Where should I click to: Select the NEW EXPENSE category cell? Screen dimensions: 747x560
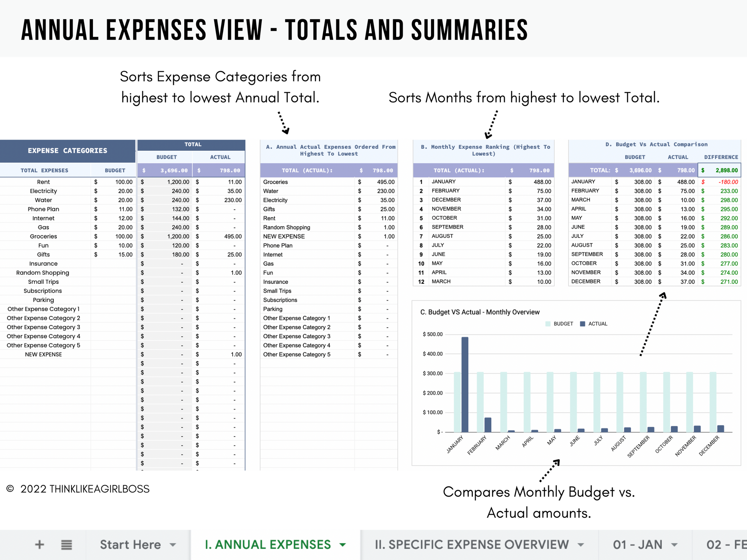point(43,354)
